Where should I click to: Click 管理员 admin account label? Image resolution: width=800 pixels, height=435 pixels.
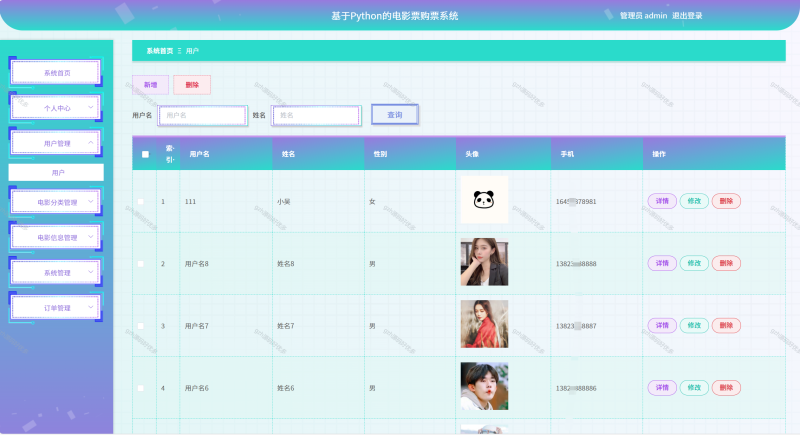coord(643,16)
